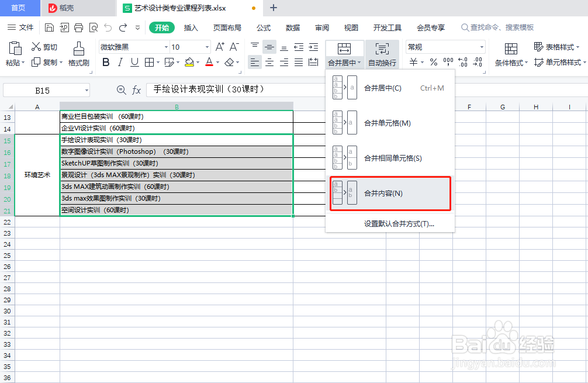Open the font size dropdown showing 10
588x383 pixels.
pyautogui.click(x=189, y=46)
